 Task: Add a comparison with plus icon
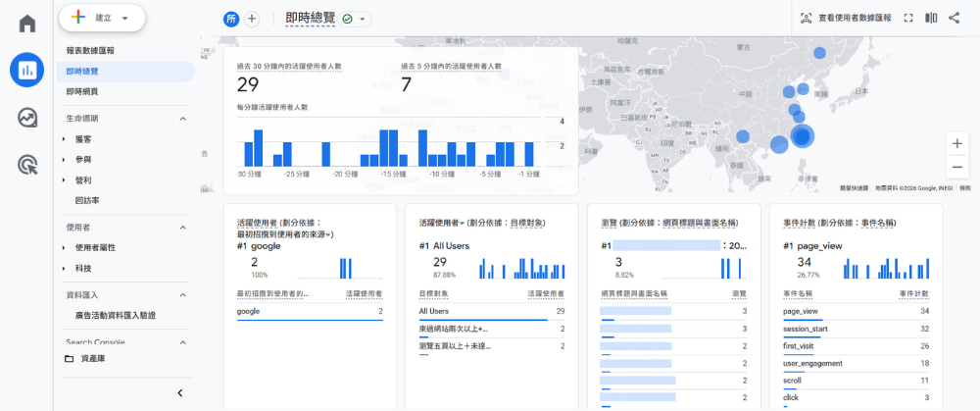tap(252, 19)
